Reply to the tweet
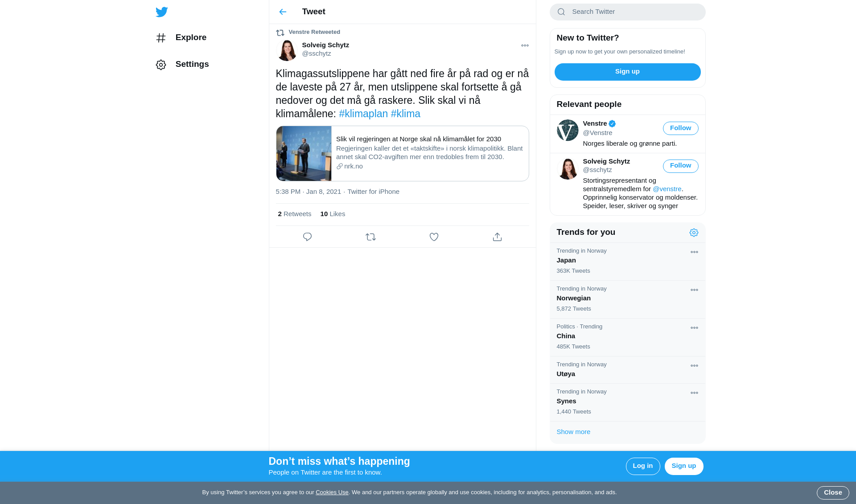 pyautogui.click(x=307, y=237)
